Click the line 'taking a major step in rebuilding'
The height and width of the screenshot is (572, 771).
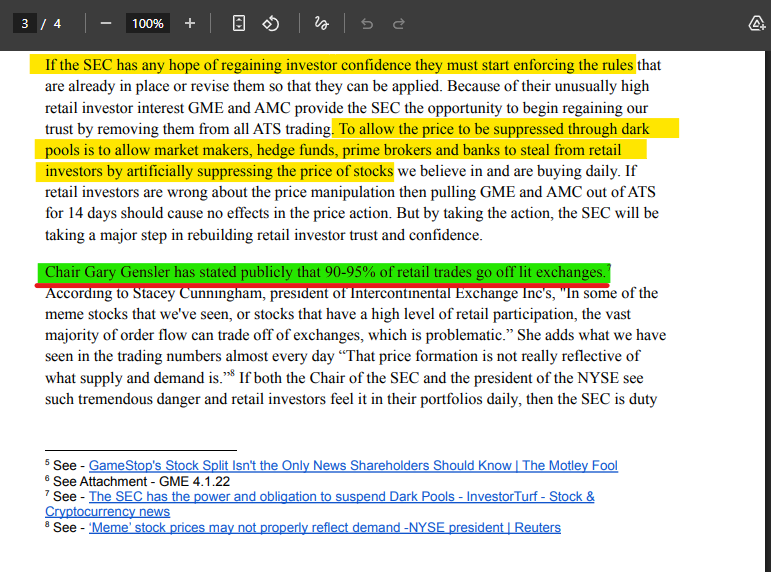(264, 235)
